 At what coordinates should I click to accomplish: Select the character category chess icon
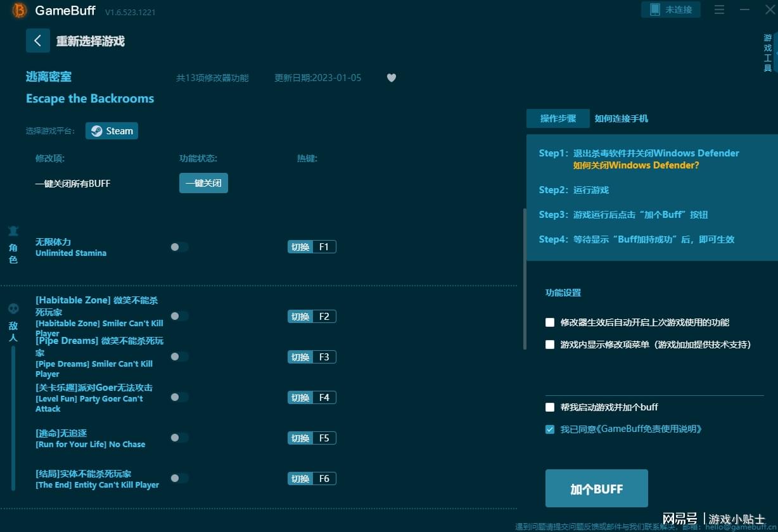pos(13,231)
